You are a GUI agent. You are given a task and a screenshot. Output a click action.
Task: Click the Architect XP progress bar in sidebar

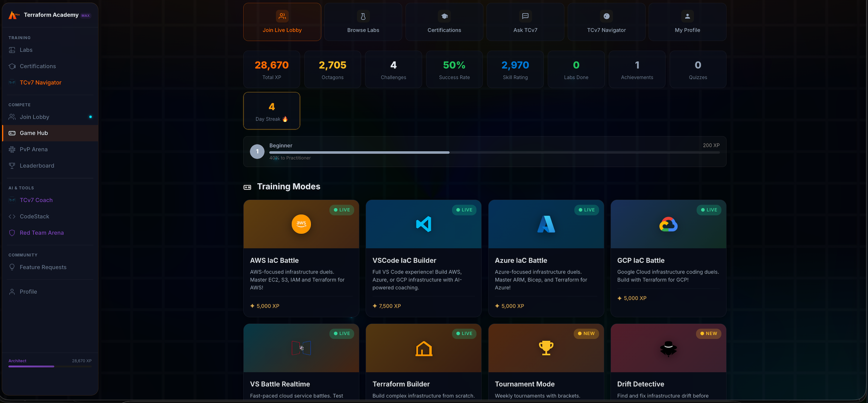(x=50, y=366)
